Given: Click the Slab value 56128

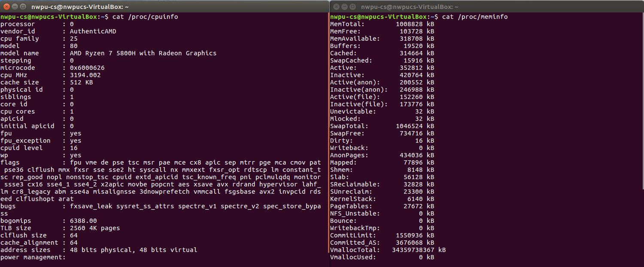Looking at the screenshot, I should point(413,177).
